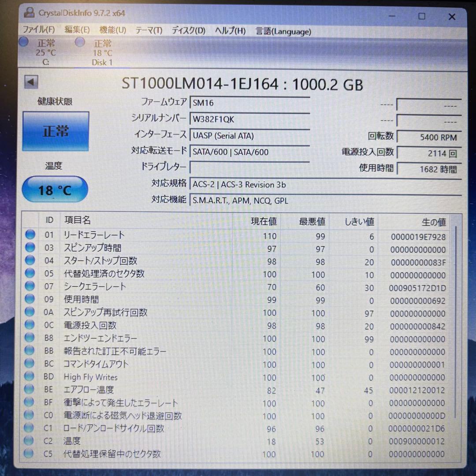
Task: Click the status dot for スピンアップ時間
Action: coord(30,247)
